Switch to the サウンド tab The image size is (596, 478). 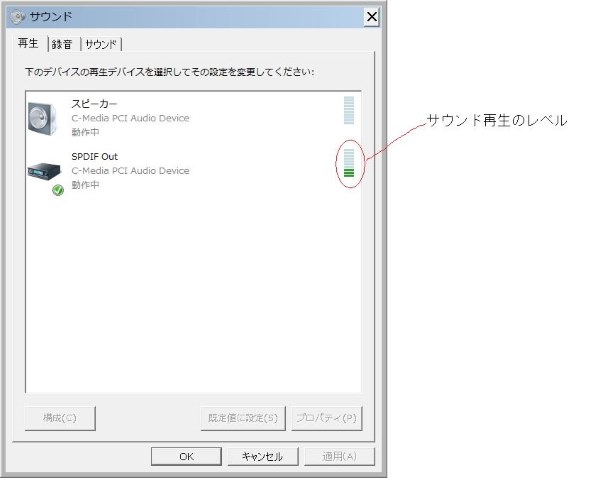click(101, 44)
